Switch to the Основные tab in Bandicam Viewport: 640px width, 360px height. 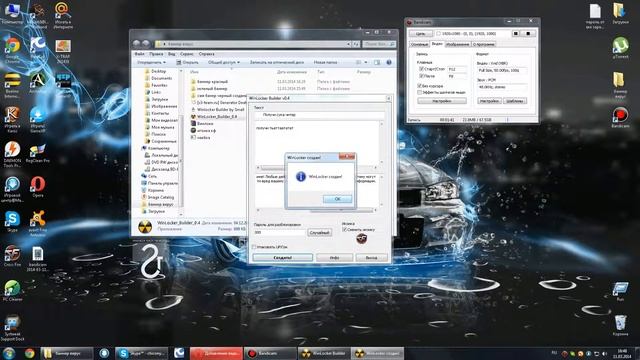[419, 44]
